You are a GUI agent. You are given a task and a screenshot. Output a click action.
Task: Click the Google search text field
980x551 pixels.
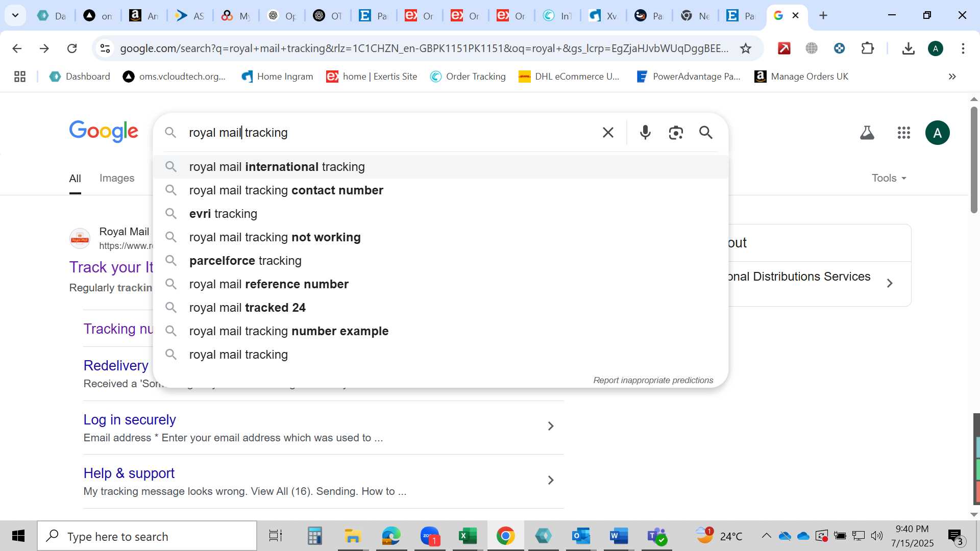click(x=390, y=133)
